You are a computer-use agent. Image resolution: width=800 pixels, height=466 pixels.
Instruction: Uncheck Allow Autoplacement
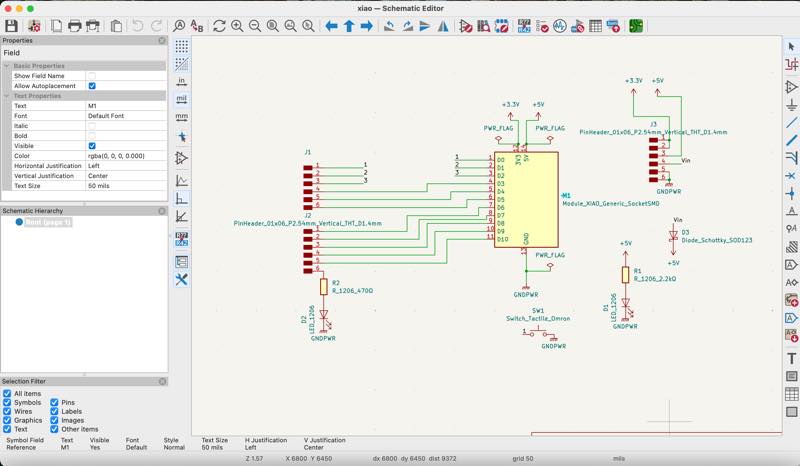(92, 86)
